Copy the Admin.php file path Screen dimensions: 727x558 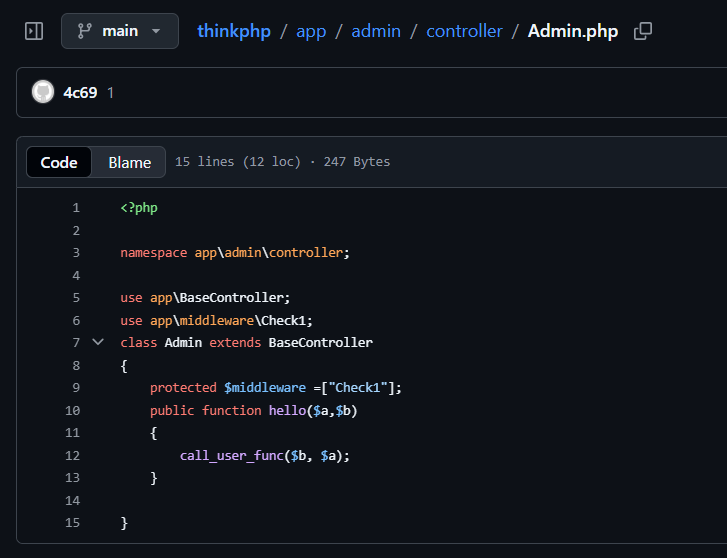tap(643, 31)
